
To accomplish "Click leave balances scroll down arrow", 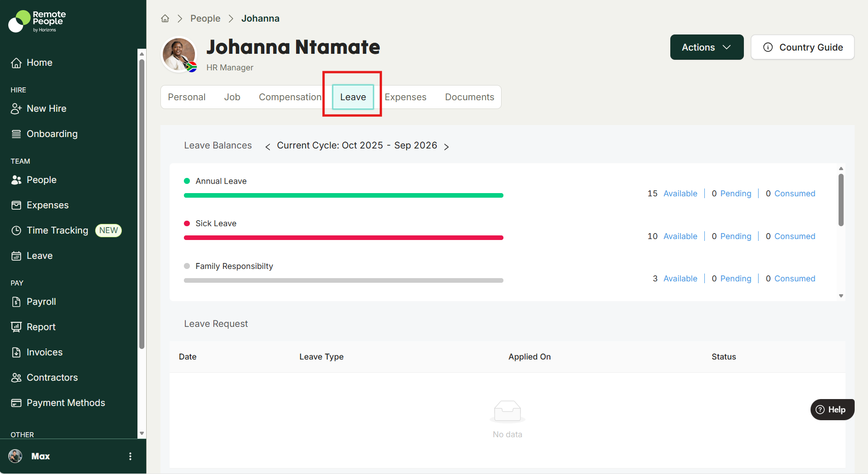I will 841,296.
